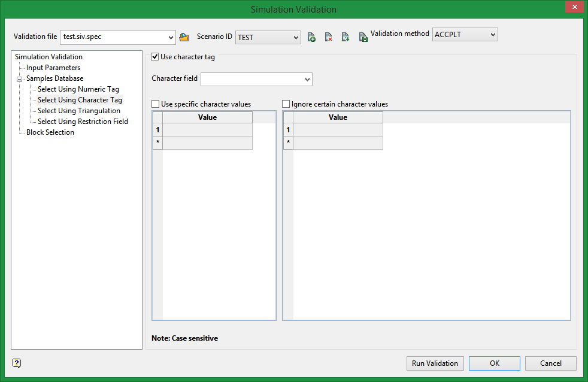Click the browse validation file folder icon
The width and height of the screenshot is (588, 382).
point(184,37)
